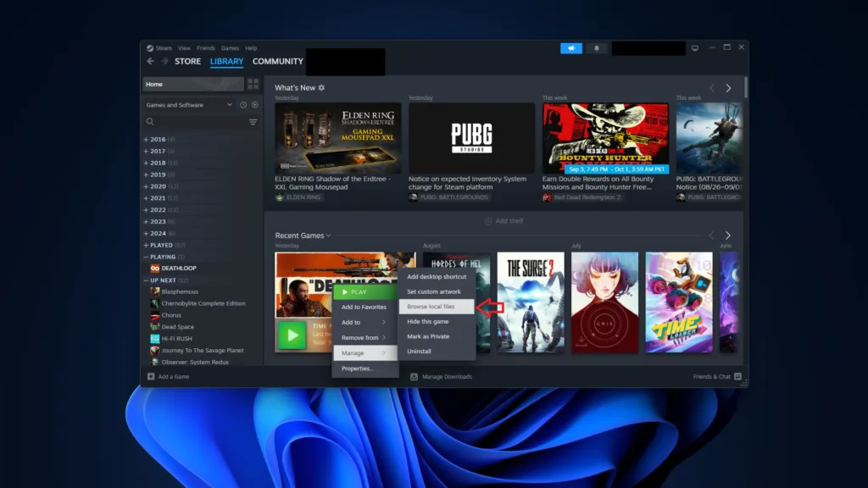Click PLAY in the context menu
The image size is (868, 488).
pyautogui.click(x=364, y=291)
